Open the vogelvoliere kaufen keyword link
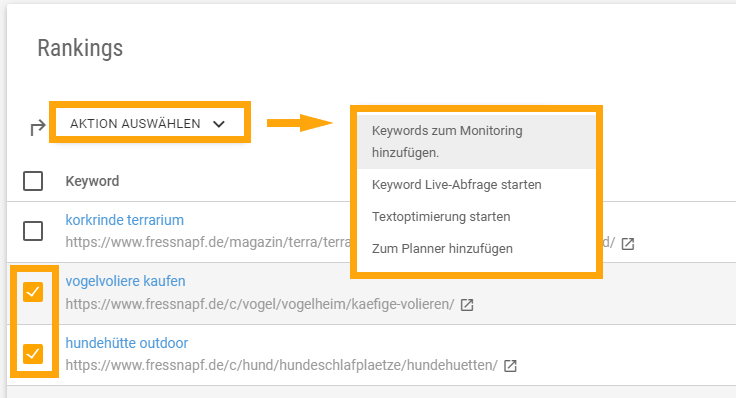This screenshot has width=736, height=398. (x=125, y=281)
